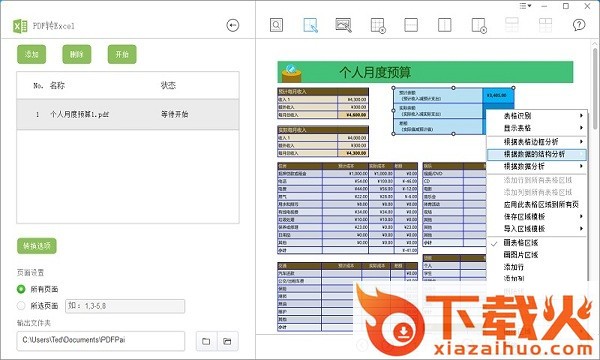Click the add column line icon
600x360 pixels.
tap(445, 25)
